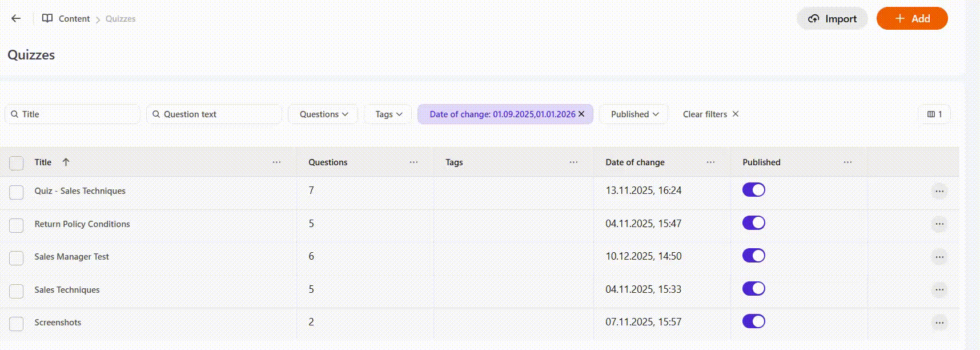Open column options for Date of change header
Screen dimensions: 980x350
(x=710, y=162)
